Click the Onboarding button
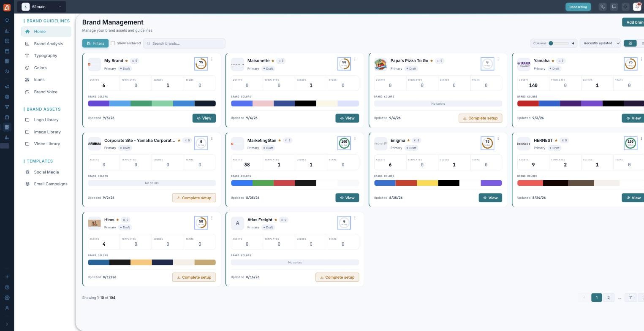The image size is (644, 331). [578, 7]
